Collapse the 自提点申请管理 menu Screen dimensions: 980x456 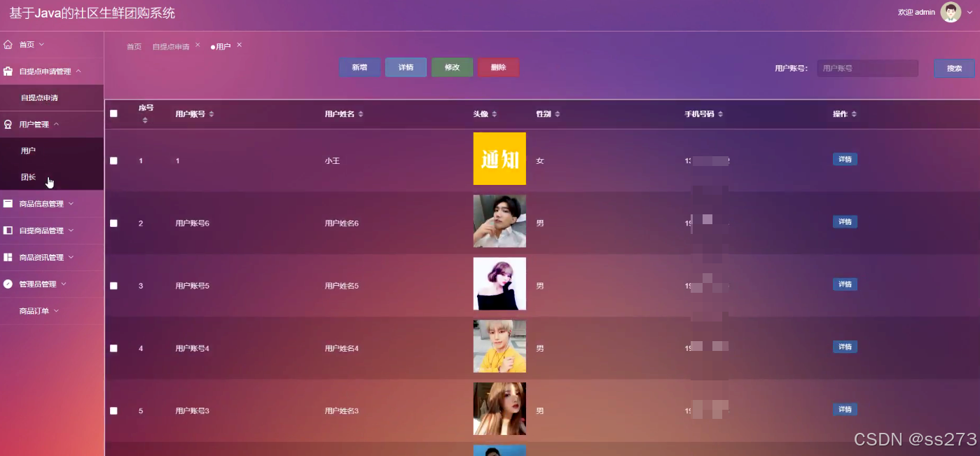[78, 71]
